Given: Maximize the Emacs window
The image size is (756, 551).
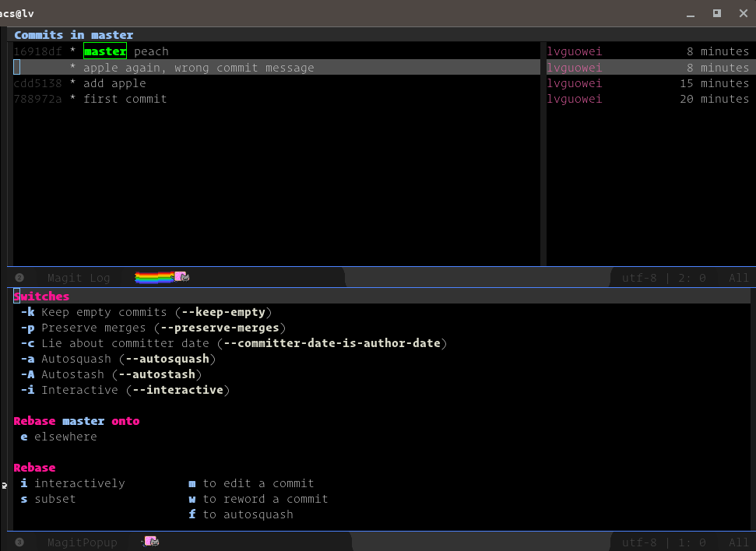Looking at the screenshot, I should pyautogui.click(x=717, y=13).
